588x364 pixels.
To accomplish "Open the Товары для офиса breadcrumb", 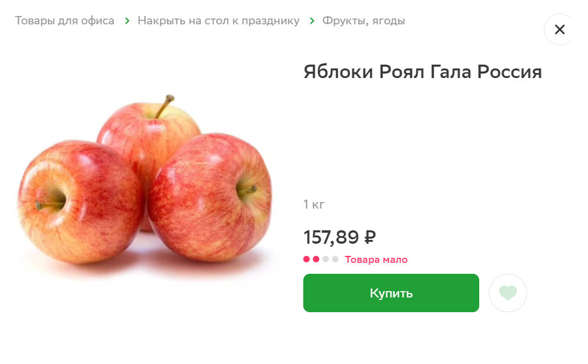I will [65, 20].
